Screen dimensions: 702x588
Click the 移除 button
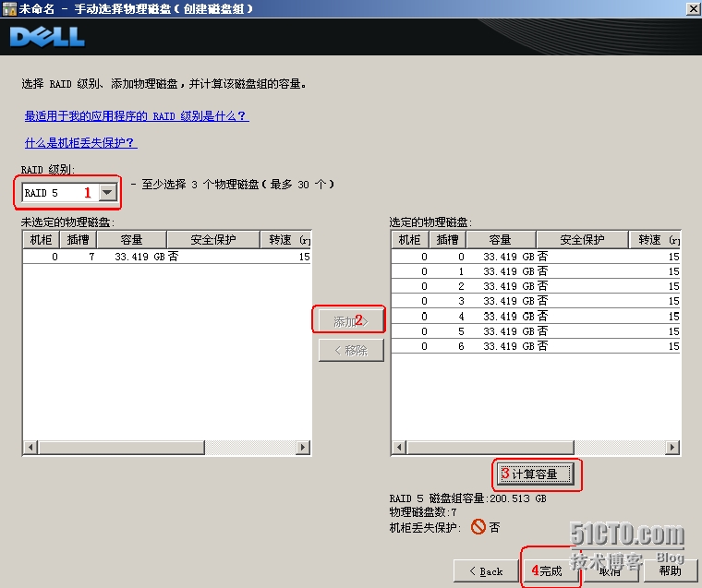click(351, 350)
